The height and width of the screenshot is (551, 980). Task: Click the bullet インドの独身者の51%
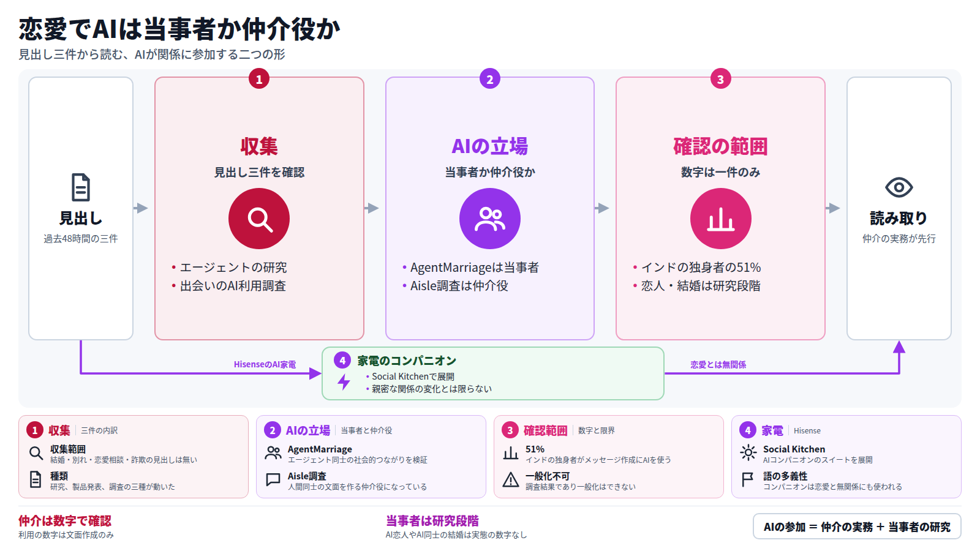pyautogui.click(x=701, y=268)
